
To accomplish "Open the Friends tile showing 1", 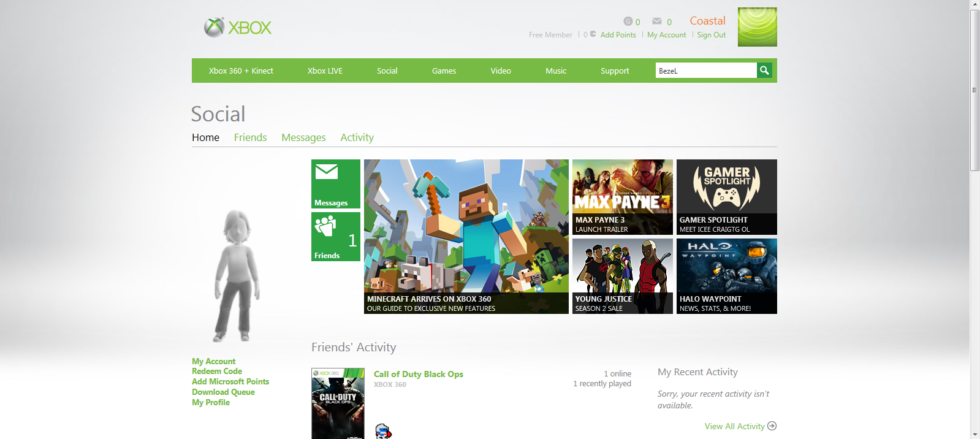I will click(x=335, y=237).
